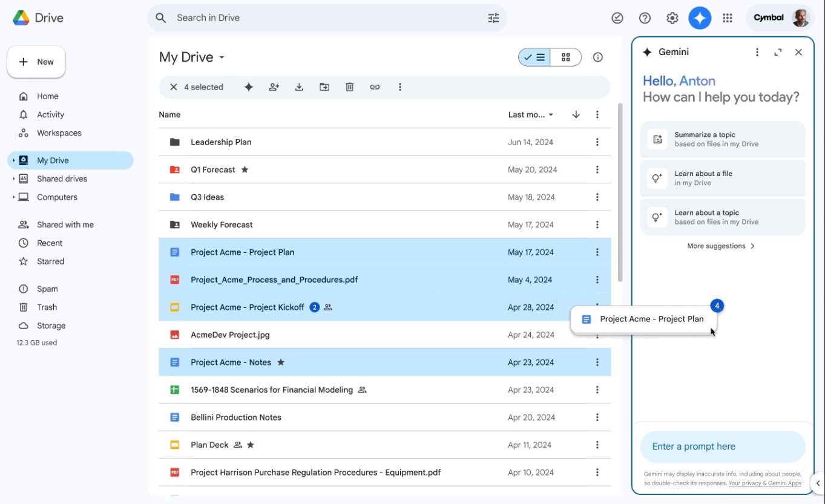825x504 pixels.
Task: Open the Google apps grid
Action: click(x=728, y=18)
